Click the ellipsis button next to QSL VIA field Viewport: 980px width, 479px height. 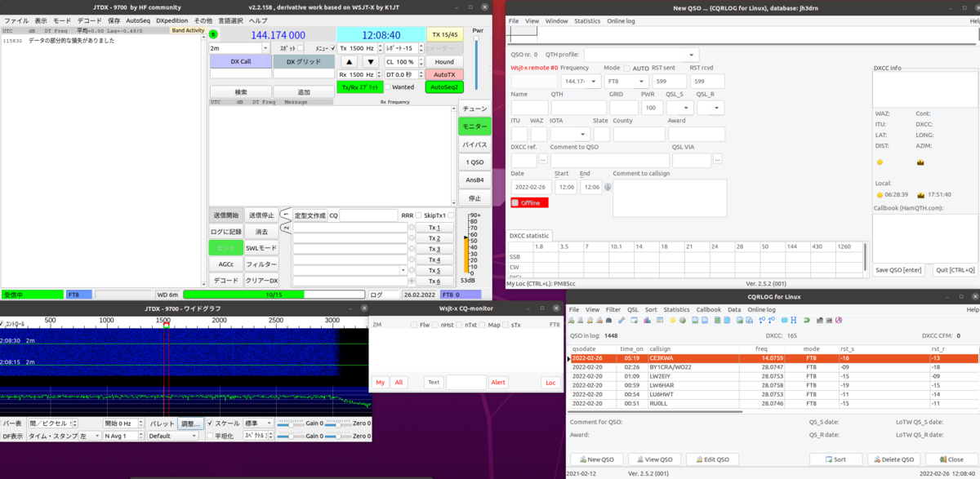(x=717, y=159)
